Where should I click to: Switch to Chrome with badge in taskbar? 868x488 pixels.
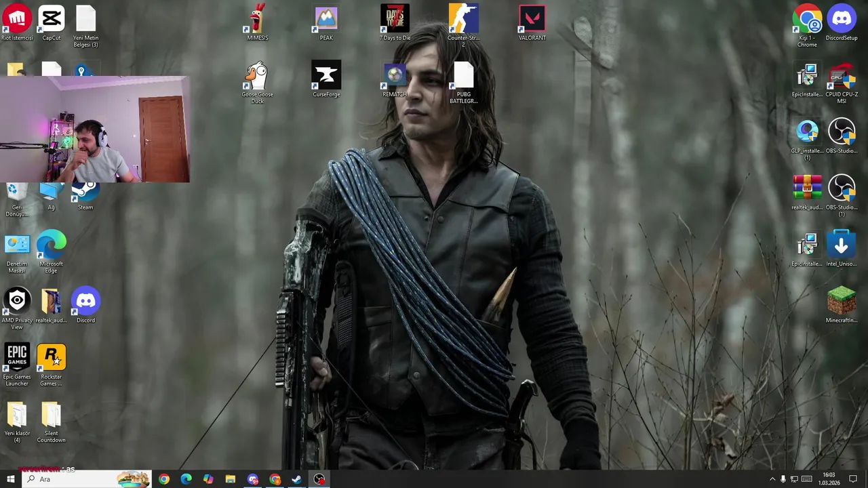coord(275,479)
